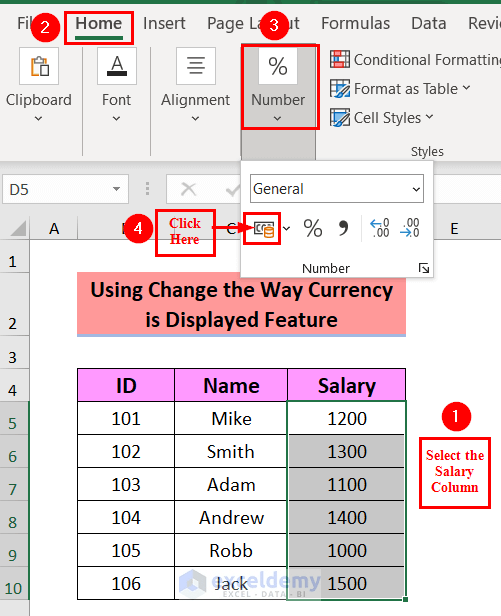
Task: Select the cell containing 1500
Action: point(347,583)
